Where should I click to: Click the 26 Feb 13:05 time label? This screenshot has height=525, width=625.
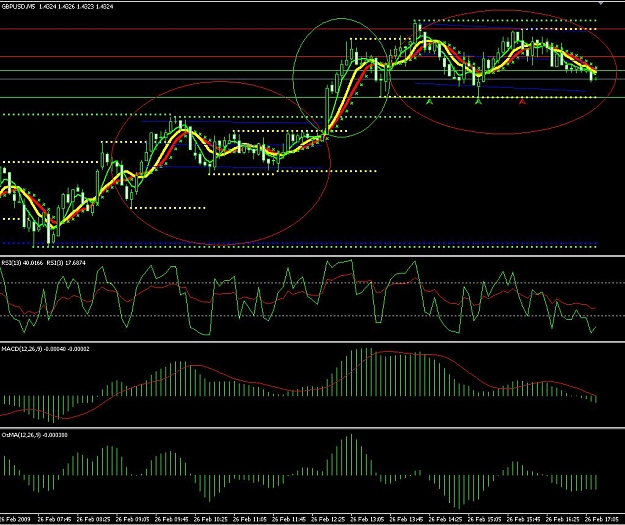(x=367, y=519)
